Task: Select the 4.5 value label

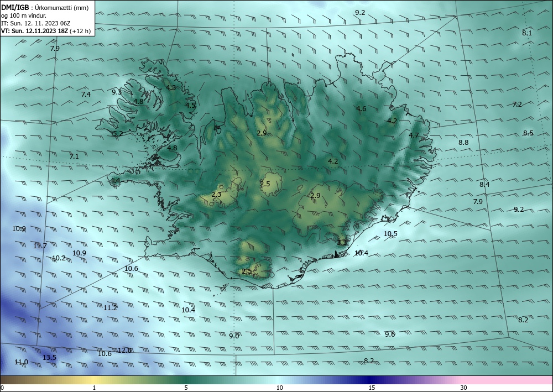Action: click(x=190, y=106)
